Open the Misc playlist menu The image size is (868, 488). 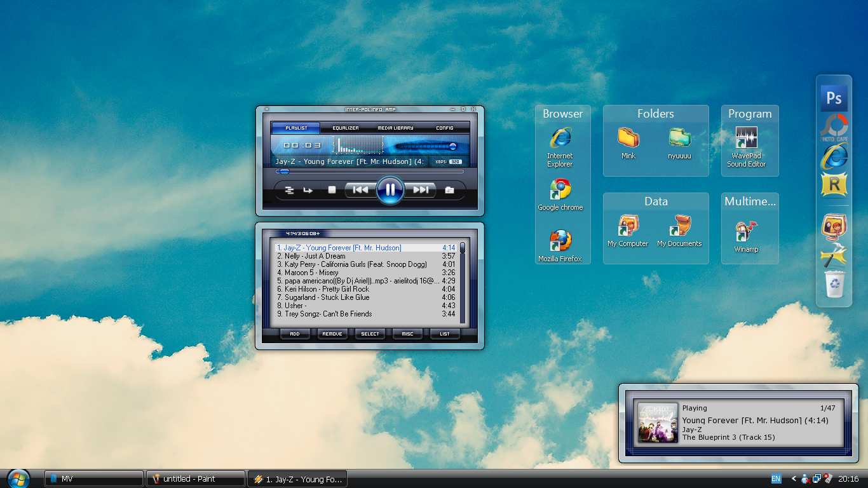coord(407,334)
